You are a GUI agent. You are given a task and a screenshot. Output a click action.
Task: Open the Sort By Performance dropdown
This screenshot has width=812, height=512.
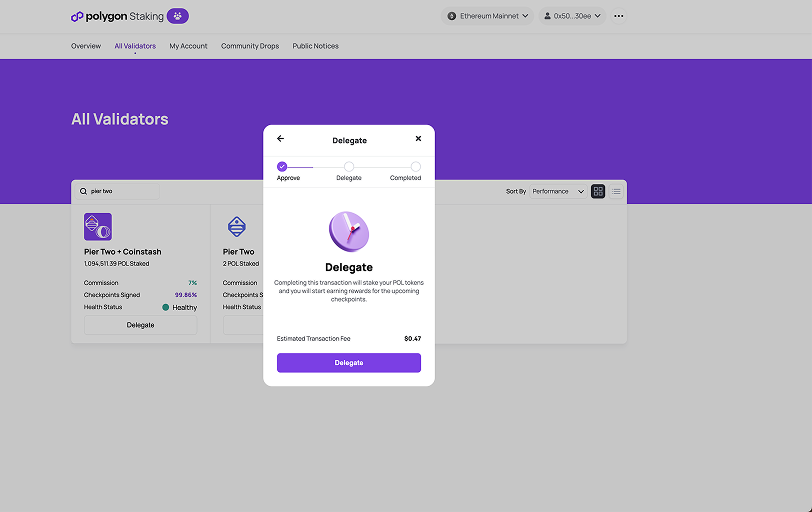[x=558, y=192]
